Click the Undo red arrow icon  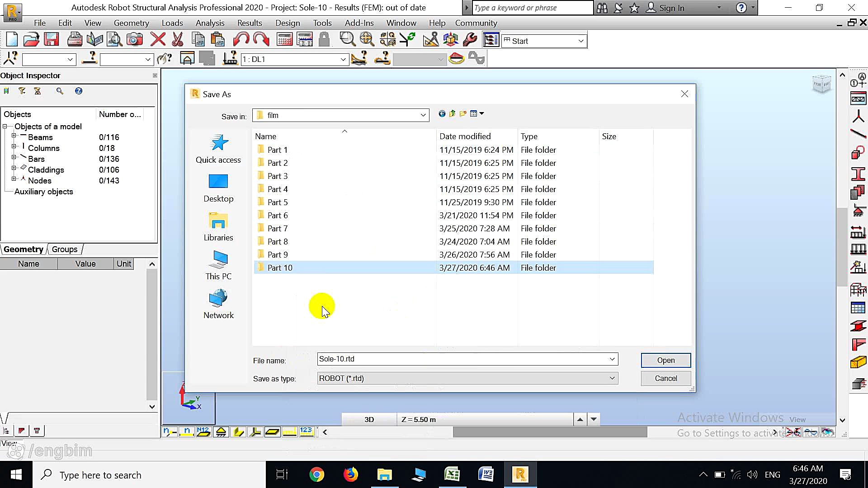[x=241, y=40]
